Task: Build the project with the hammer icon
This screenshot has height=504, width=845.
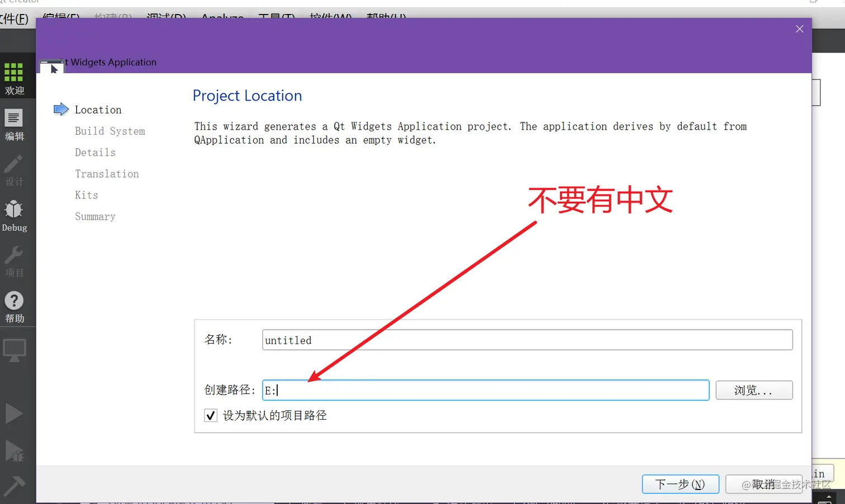Action: [14, 486]
